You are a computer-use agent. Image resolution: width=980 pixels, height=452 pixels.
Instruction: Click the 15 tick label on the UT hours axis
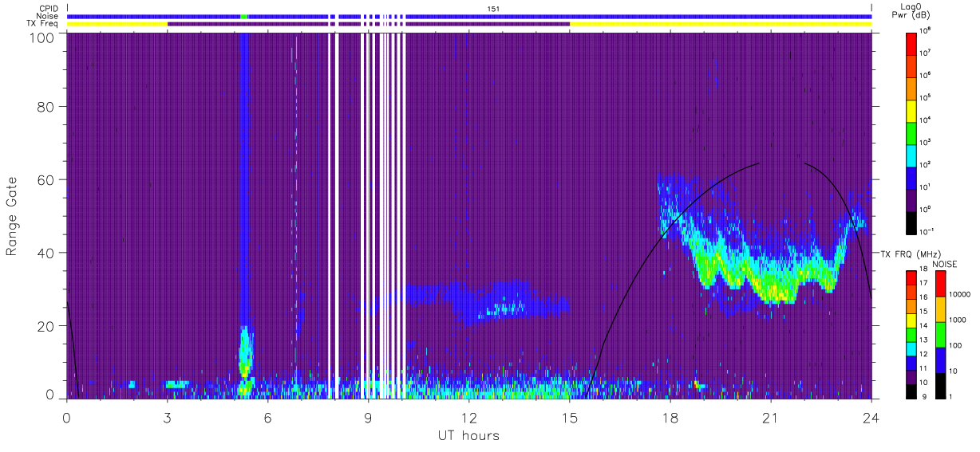click(x=569, y=416)
